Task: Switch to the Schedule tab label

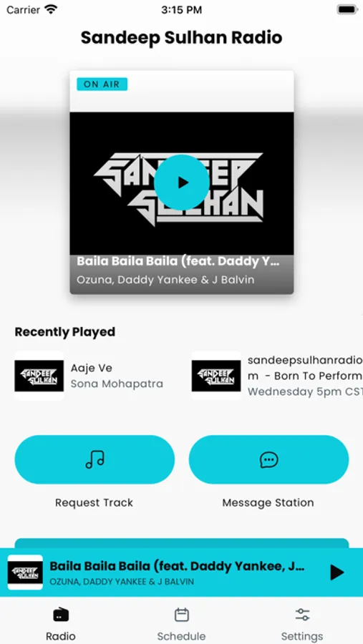Action: [x=181, y=636]
